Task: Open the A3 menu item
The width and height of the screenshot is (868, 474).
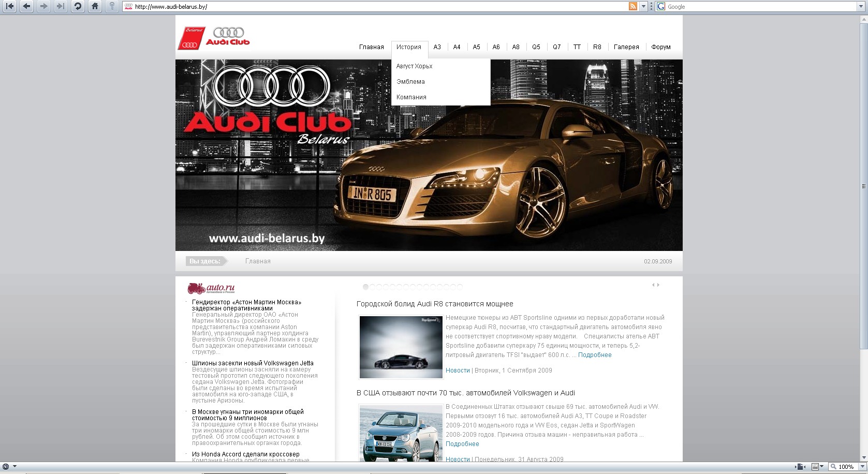Action: click(437, 47)
